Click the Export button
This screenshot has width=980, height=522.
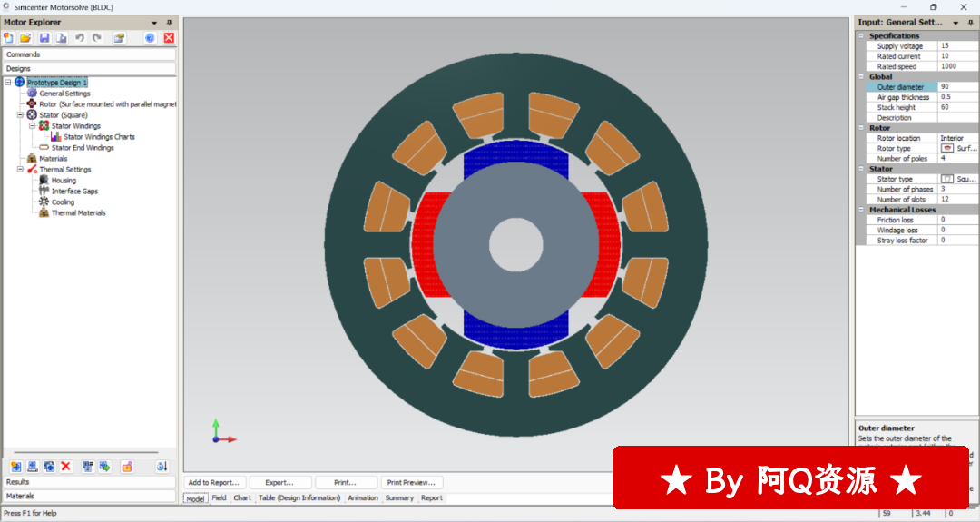[x=279, y=483]
